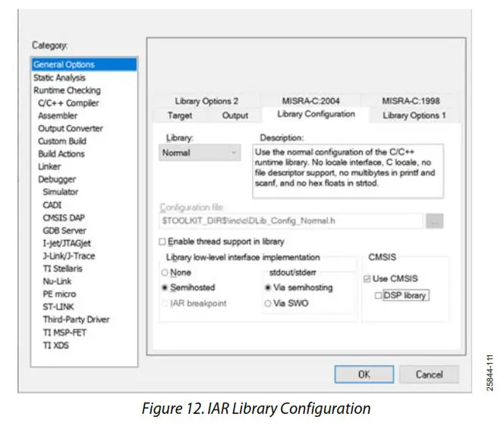Switch to Library Options 1 tab
This screenshot has height=426, width=504.
[414, 115]
